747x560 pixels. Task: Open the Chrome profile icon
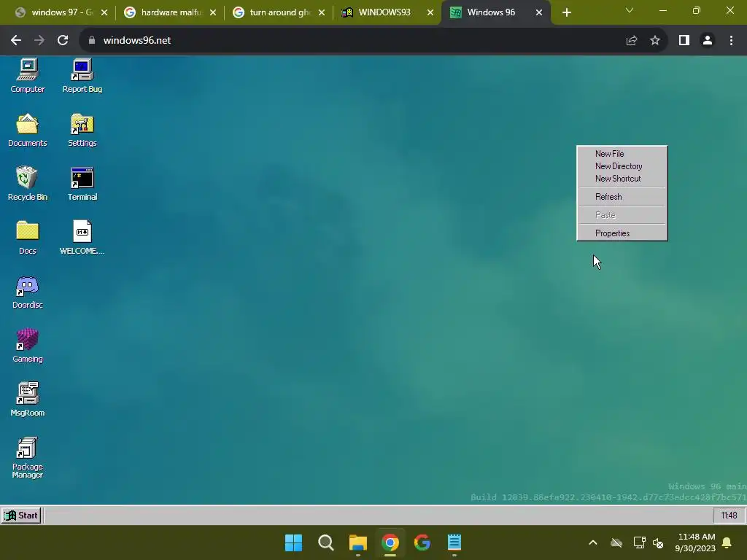tap(708, 40)
